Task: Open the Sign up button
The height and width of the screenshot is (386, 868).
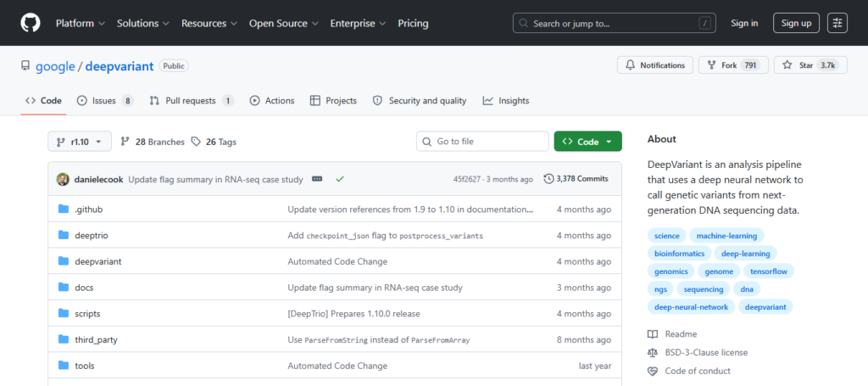Action: 796,23
